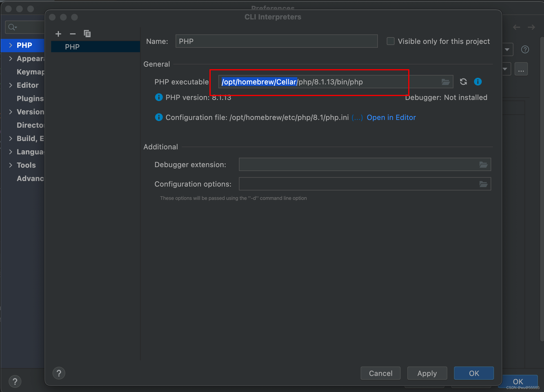Show phpinfo for the PHP executable
The image size is (544, 392).
pyautogui.click(x=478, y=82)
